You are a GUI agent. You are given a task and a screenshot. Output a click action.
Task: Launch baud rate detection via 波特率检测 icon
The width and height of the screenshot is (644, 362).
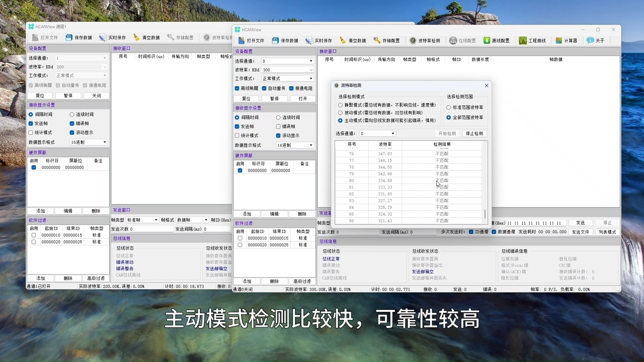tap(425, 40)
